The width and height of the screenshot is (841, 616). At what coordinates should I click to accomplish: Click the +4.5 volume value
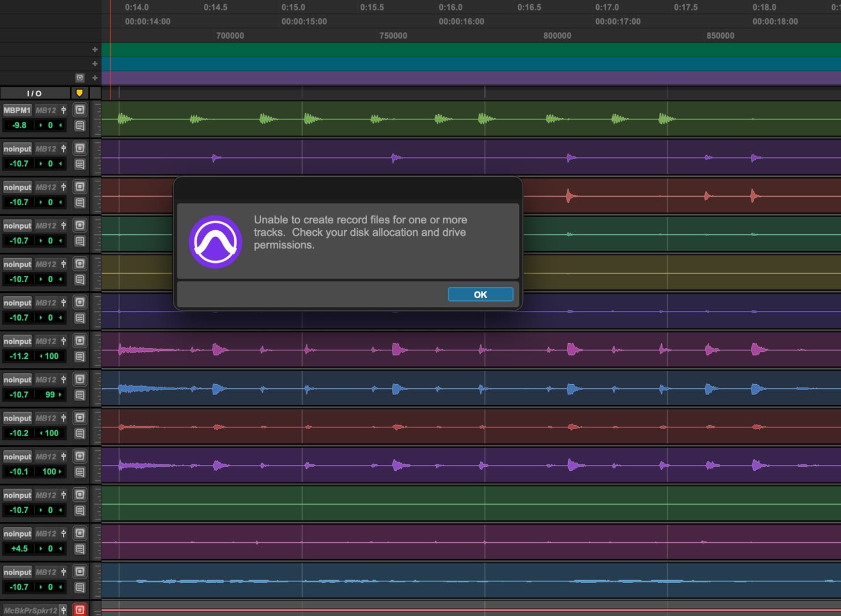click(x=19, y=549)
